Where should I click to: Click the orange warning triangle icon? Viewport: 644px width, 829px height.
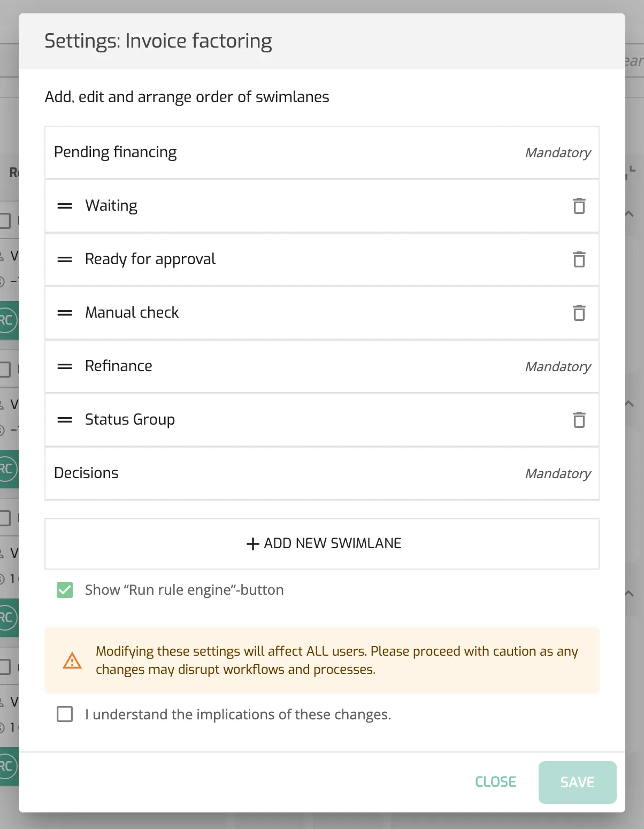click(72, 661)
